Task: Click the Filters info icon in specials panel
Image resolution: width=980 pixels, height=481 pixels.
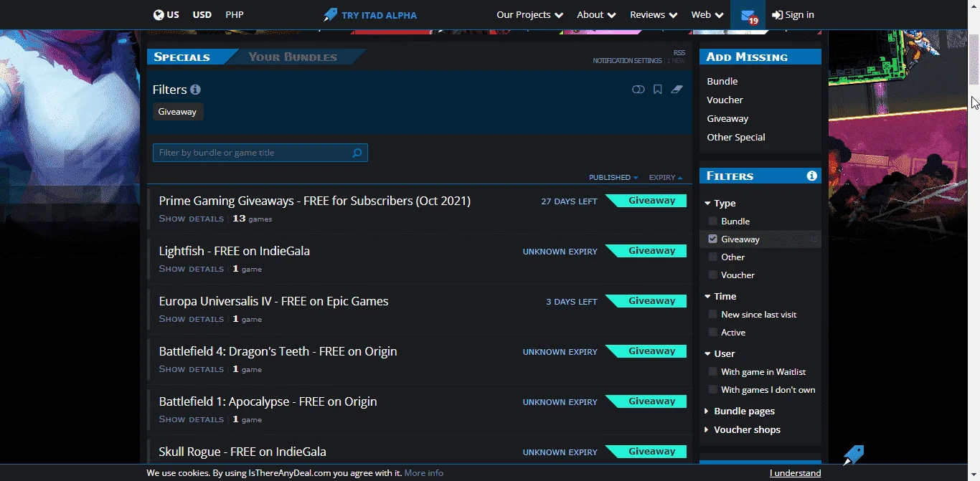Action: tap(195, 90)
